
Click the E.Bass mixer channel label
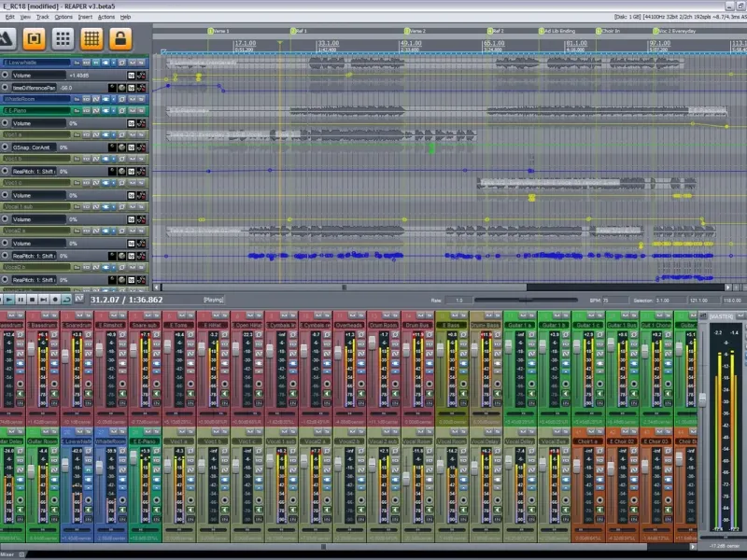452,325
